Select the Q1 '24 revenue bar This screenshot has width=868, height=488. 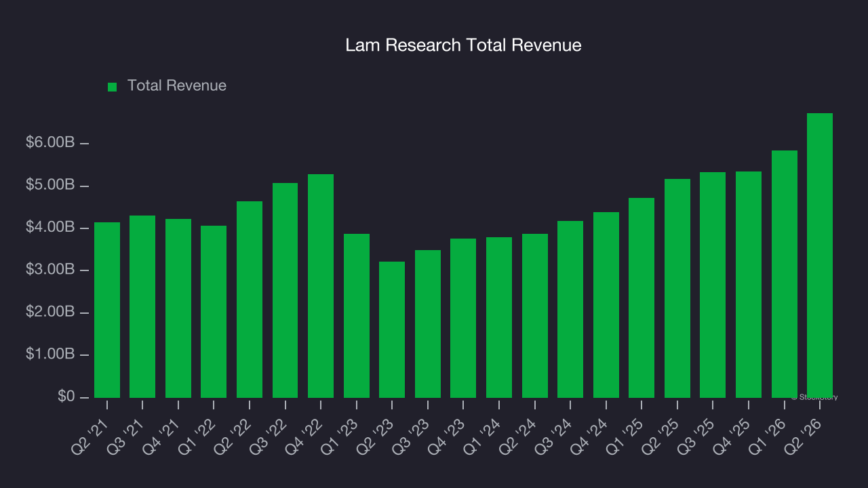pyautogui.click(x=499, y=317)
